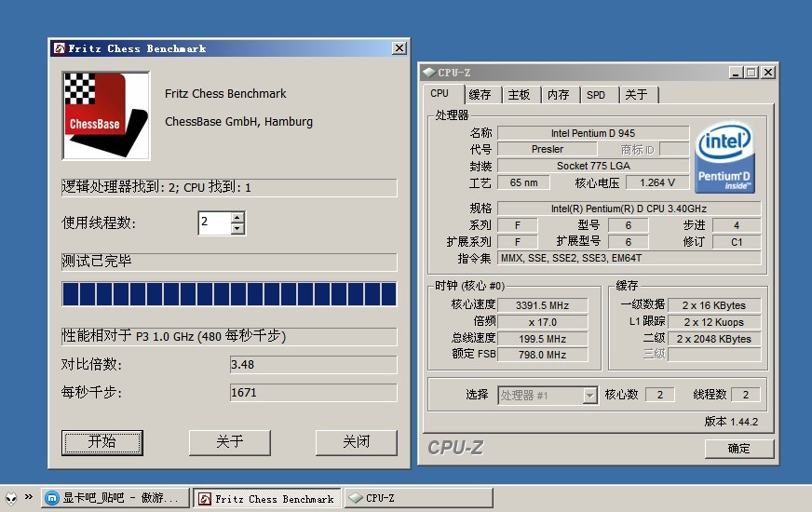The image size is (812, 512).
Task: Switch to the Maxthon browser taskbar item
Action: [115, 498]
